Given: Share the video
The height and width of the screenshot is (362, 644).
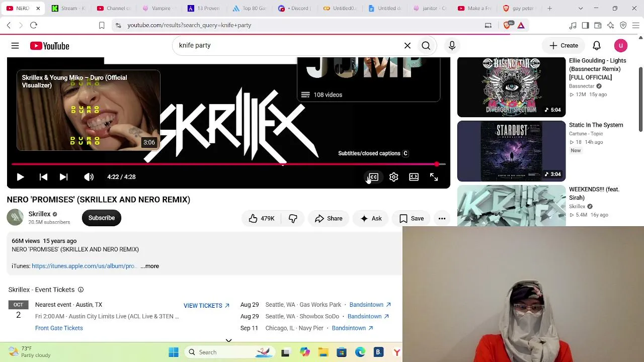Looking at the screenshot, I should pos(329,218).
